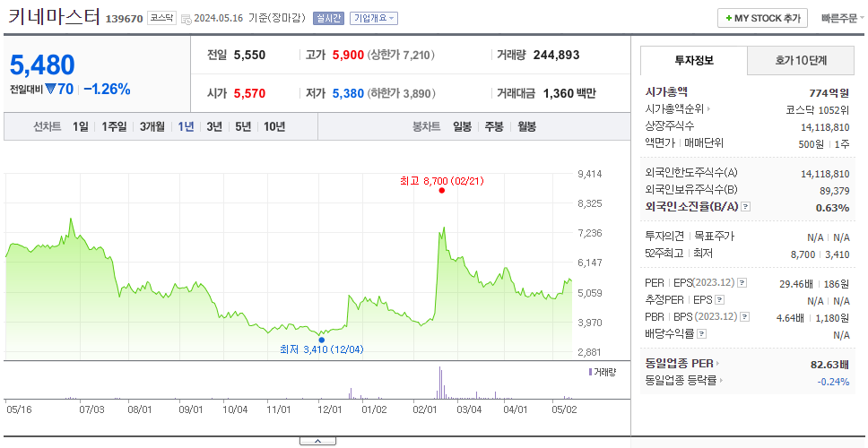The image size is (868, 448).
Task: Click the tall volume spike bar near 02/01
Action: [440, 383]
